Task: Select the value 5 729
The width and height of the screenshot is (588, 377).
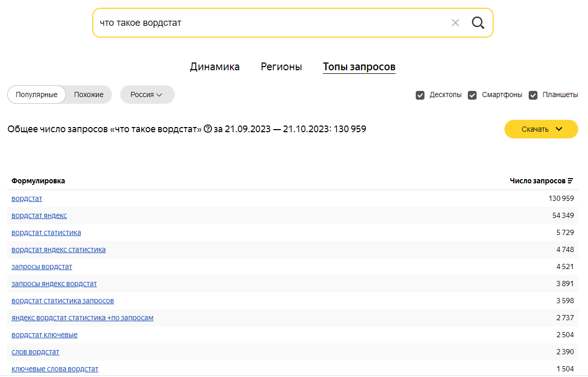Action: pos(565,232)
